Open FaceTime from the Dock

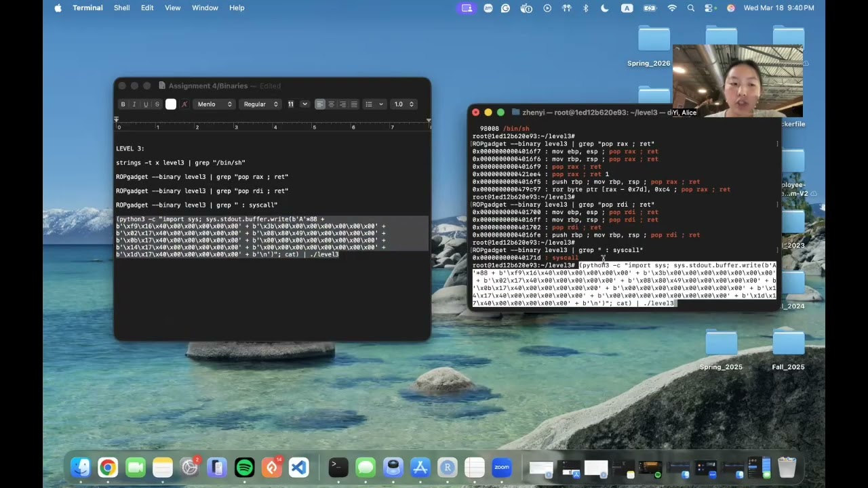pos(136,467)
